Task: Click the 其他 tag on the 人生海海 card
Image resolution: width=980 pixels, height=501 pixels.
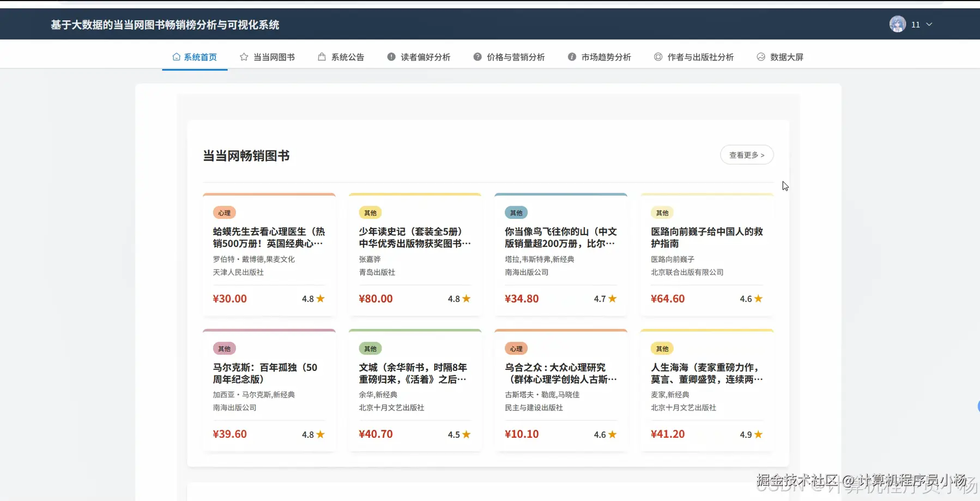Action: pos(662,349)
